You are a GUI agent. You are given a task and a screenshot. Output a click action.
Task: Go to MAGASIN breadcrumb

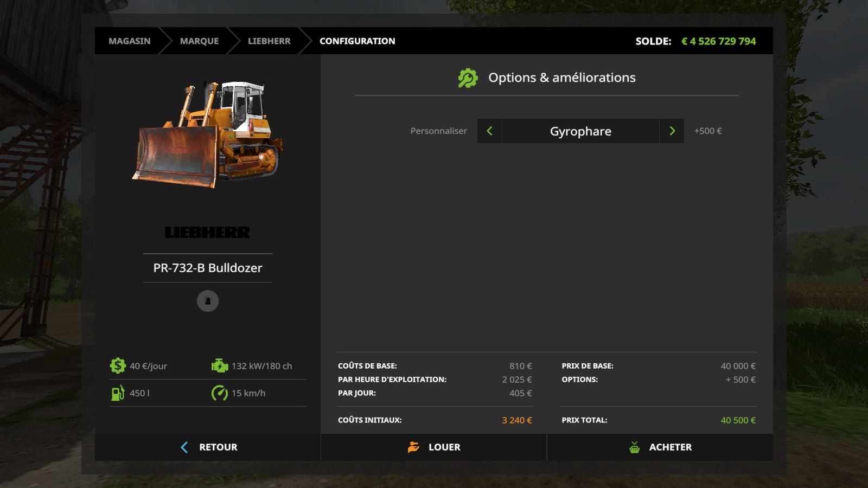[x=130, y=41]
